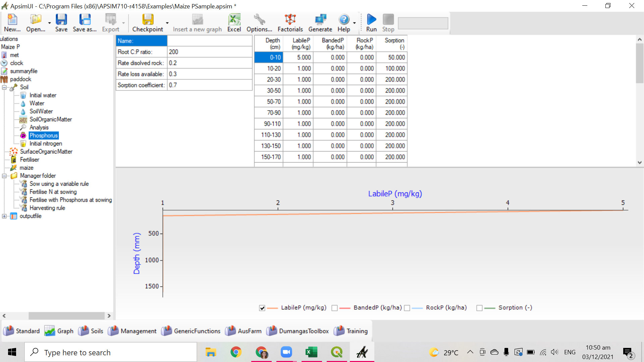
Task: Run the simulation
Action: [371, 22]
